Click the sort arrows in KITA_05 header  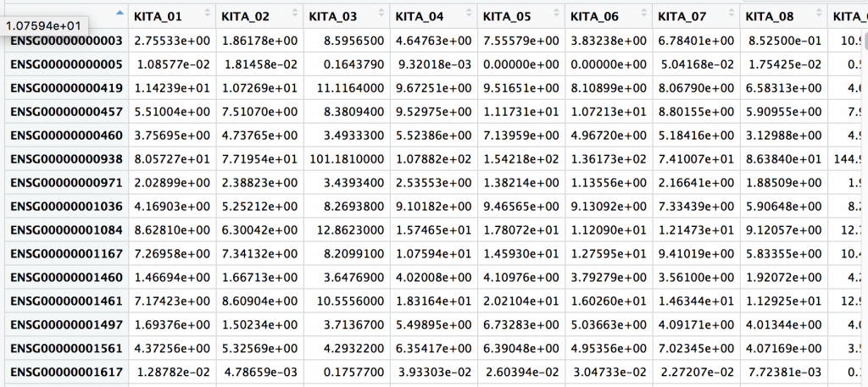click(x=558, y=12)
